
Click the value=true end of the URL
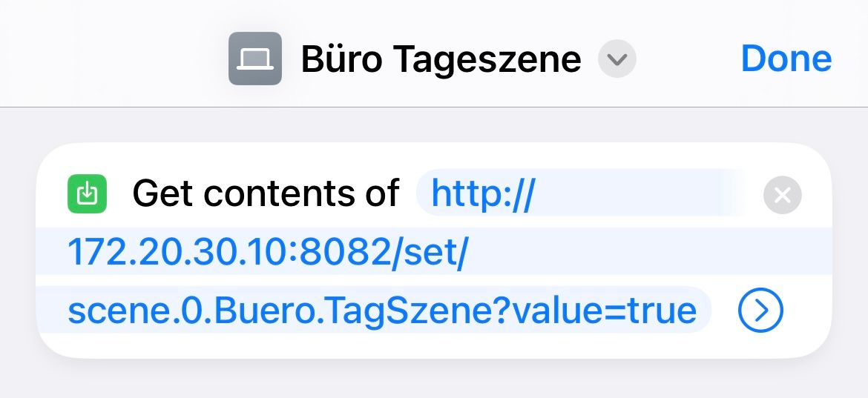605,310
